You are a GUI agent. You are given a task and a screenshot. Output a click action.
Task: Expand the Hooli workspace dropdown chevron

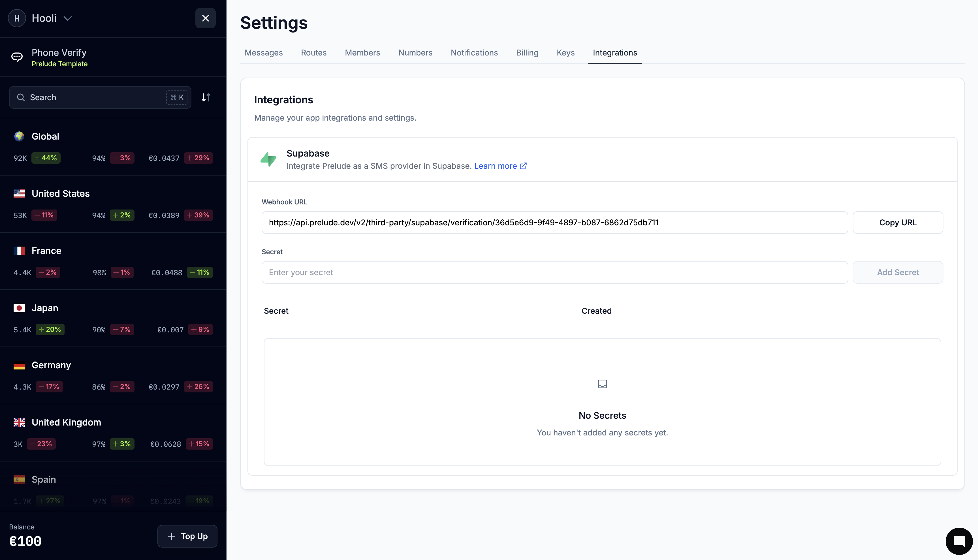click(68, 18)
